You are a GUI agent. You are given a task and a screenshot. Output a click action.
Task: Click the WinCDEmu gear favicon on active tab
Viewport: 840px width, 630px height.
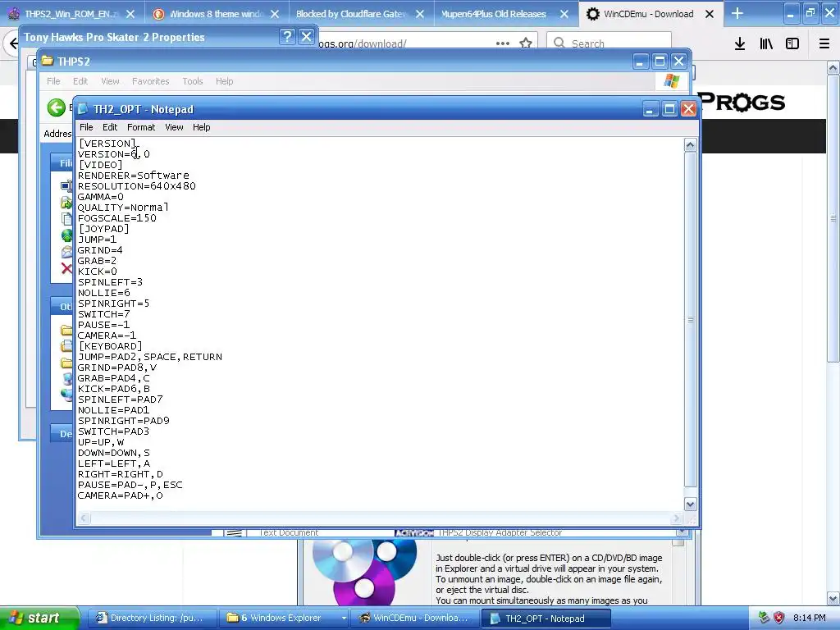592,14
